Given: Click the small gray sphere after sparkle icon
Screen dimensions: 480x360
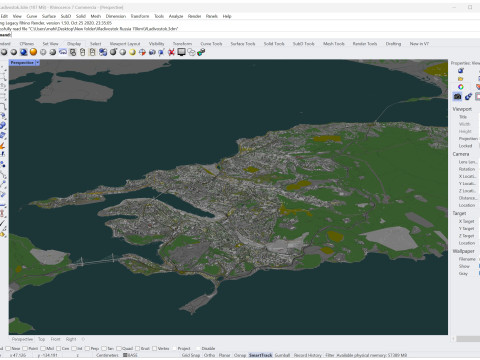Looking at the screenshot, I should tap(123, 52).
